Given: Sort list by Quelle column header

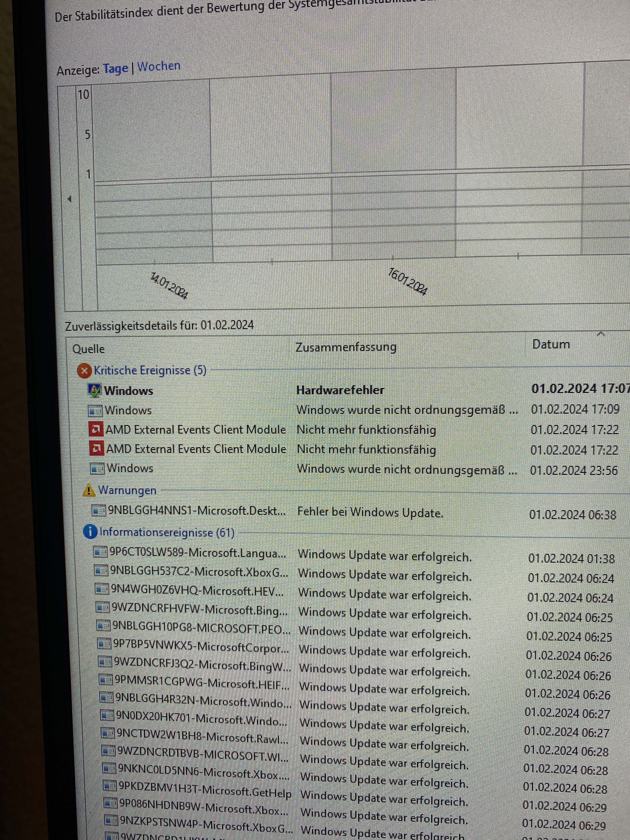Looking at the screenshot, I should coord(89,349).
